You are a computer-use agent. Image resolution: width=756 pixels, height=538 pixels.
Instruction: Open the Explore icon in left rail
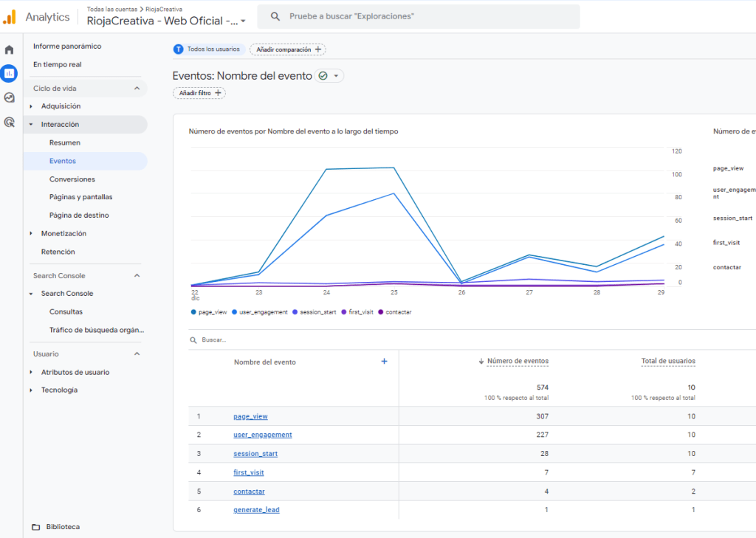coord(9,98)
